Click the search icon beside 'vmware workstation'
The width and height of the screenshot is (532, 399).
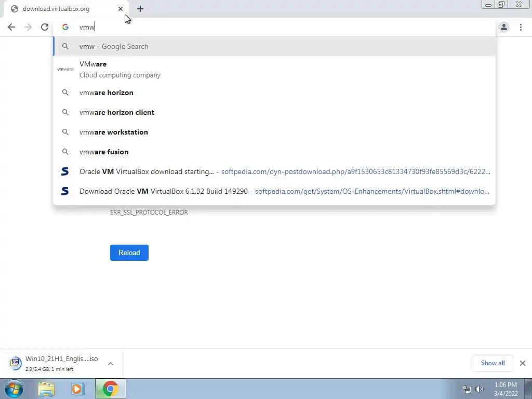pyautogui.click(x=65, y=132)
